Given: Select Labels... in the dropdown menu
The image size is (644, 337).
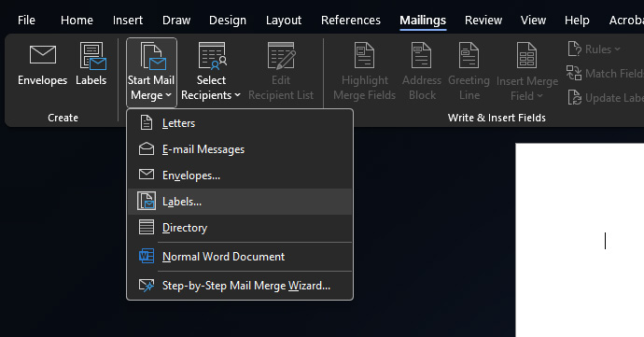Looking at the screenshot, I should [x=240, y=202].
